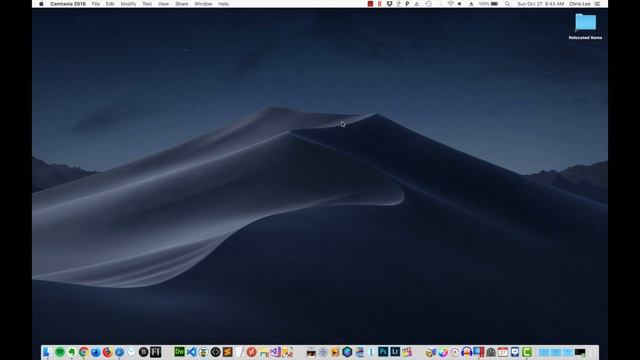Open the Share menu
The height and width of the screenshot is (360, 640).
(x=182, y=4)
